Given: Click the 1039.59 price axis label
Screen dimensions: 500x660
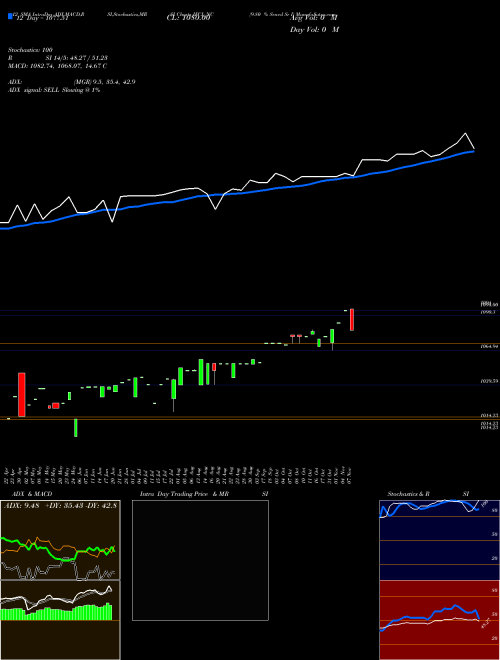Looking at the screenshot, I should (x=489, y=381).
